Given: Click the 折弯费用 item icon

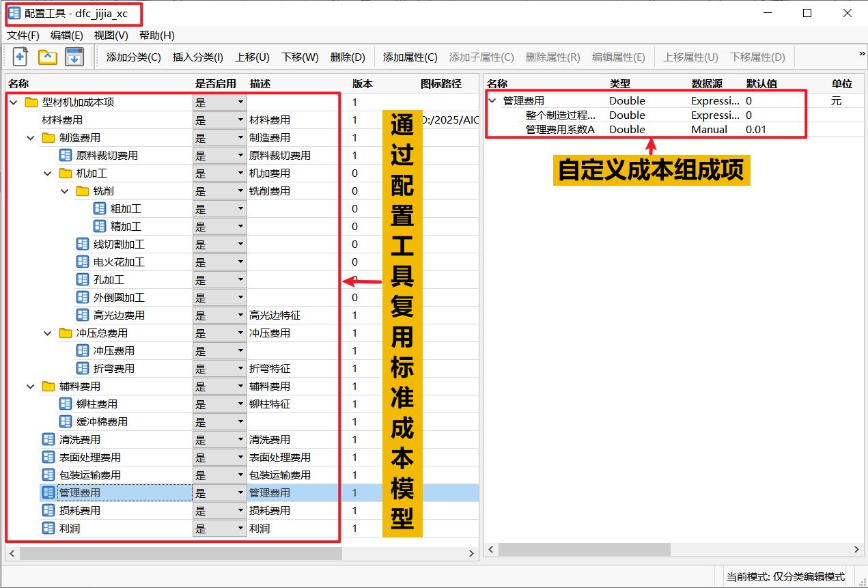Looking at the screenshot, I should pos(83,369).
